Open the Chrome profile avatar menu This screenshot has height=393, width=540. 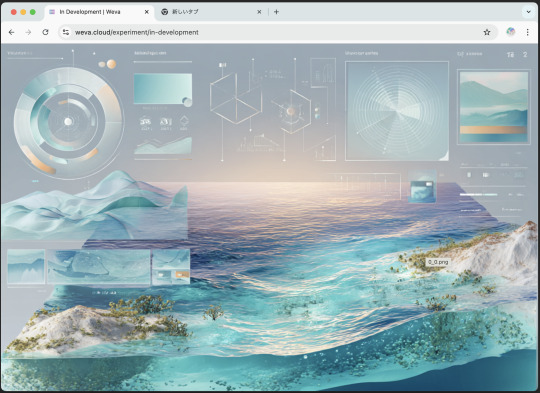click(x=511, y=32)
